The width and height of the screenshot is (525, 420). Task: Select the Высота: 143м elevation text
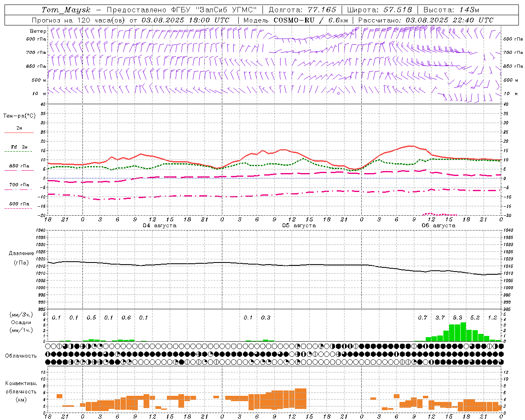point(451,10)
